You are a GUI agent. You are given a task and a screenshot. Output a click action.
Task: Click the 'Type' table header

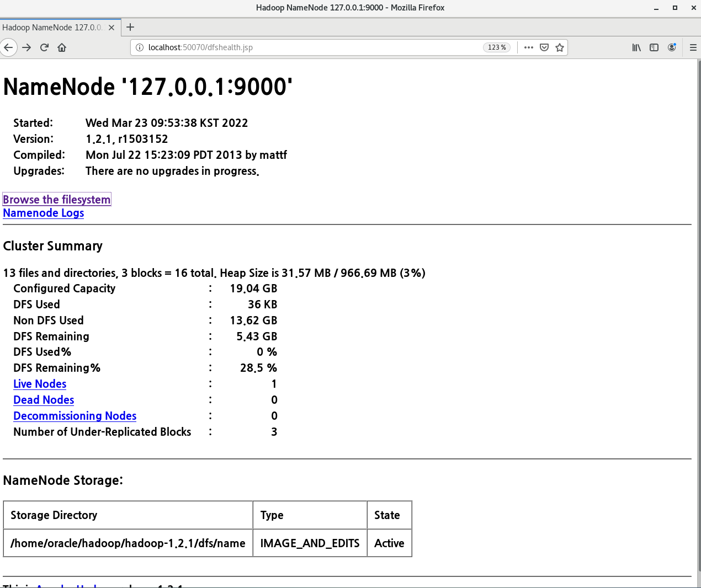310,515
